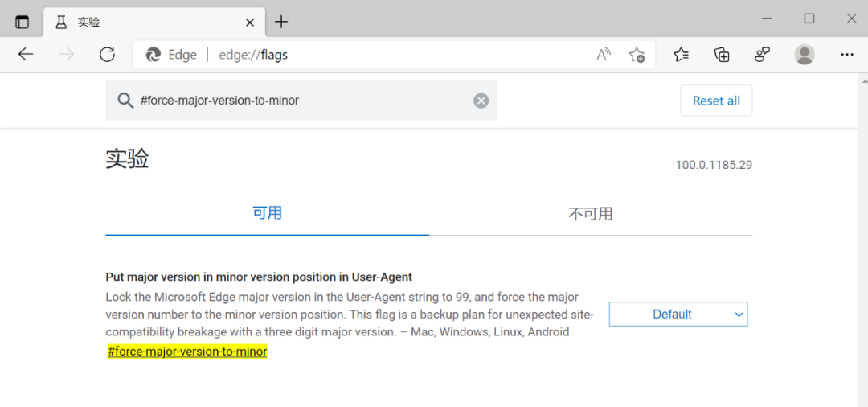This screenshot has width=868, height=407.
Task: Open the Collections icon
Action: (x=722, y=54)
